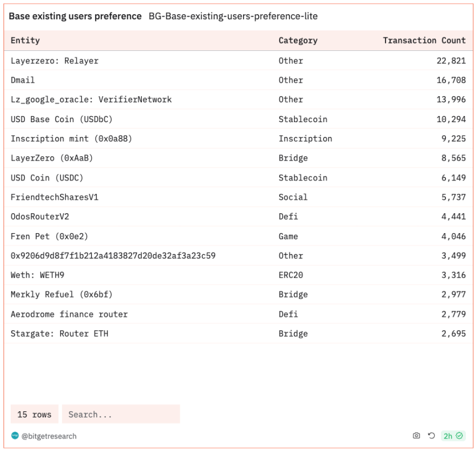
Task: Click the Search input field
Action: click(x=121, y=414)
